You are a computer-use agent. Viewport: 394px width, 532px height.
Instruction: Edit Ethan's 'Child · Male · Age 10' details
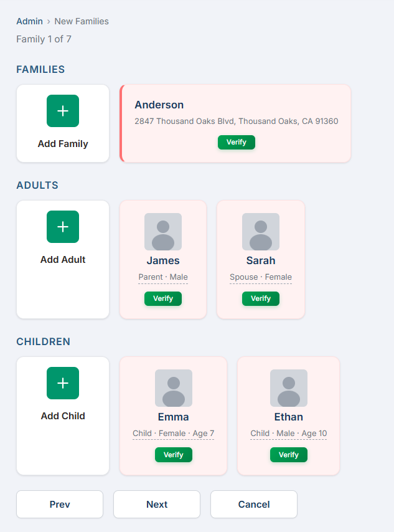click(x=288, y=433)
